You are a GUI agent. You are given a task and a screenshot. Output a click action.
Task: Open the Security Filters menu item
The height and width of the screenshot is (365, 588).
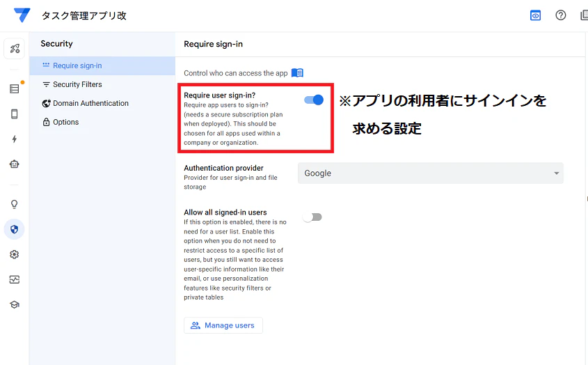click(x=102, y=84)
